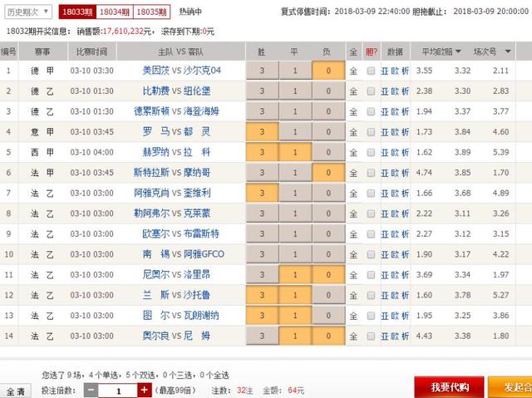Toggle 平 (1) for 兰斯 VS 沙托鲁
532x398 pixels.
[295, 295]
